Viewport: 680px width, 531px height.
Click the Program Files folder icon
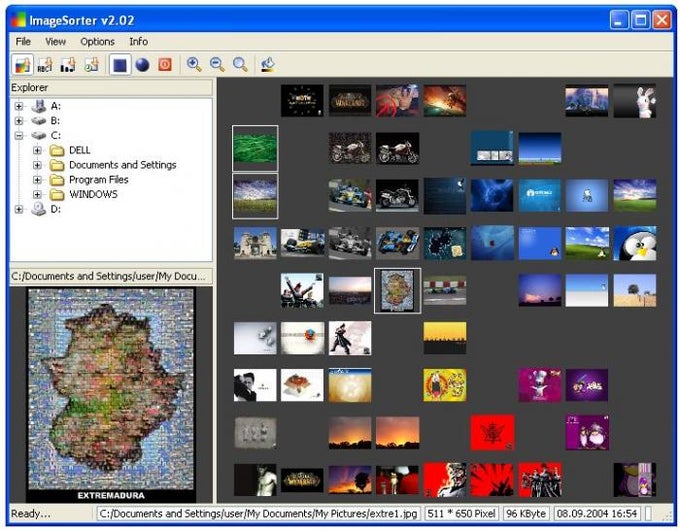57,180
